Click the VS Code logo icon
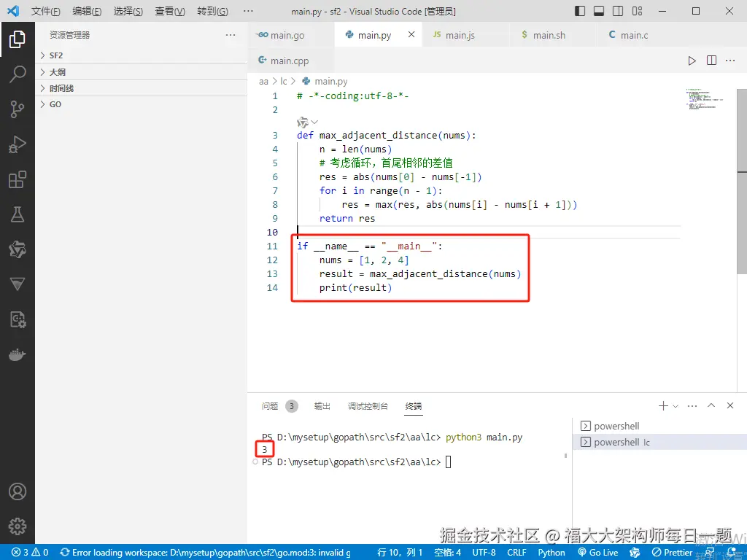This screenshot has width=747, height=560. (13, 10)
